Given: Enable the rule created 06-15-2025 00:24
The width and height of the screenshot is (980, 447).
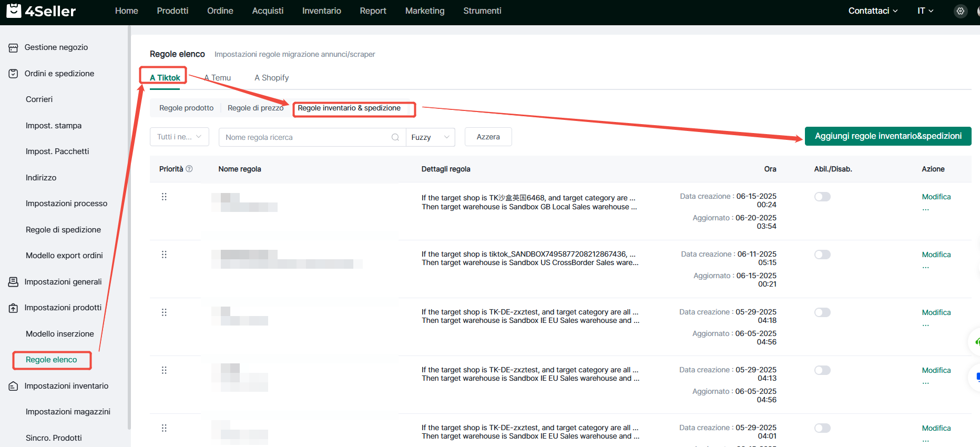Looking at the screenshot, I should [x=822, y=197].
